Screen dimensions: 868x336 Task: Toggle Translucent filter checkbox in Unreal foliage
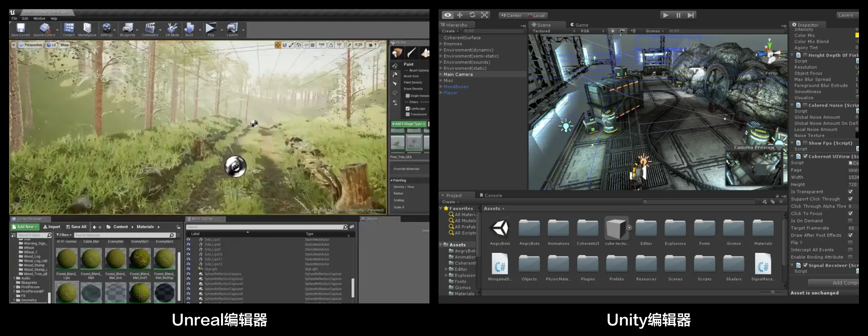(x=407, y=114)
